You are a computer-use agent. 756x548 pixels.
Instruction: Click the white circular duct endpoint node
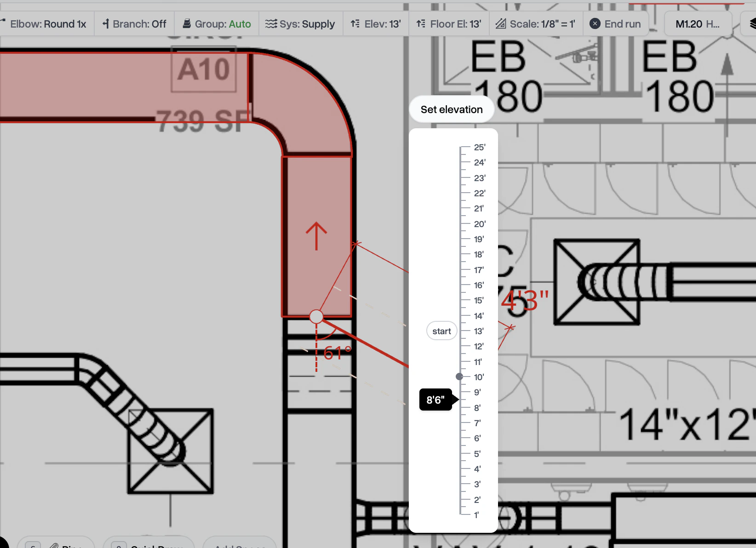(316, 316)
